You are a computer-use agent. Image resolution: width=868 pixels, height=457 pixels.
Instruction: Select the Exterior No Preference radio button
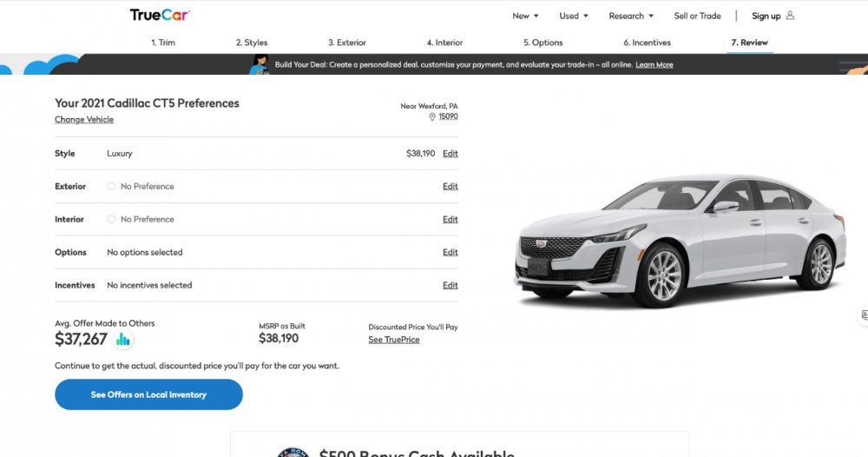coord(111,186)
